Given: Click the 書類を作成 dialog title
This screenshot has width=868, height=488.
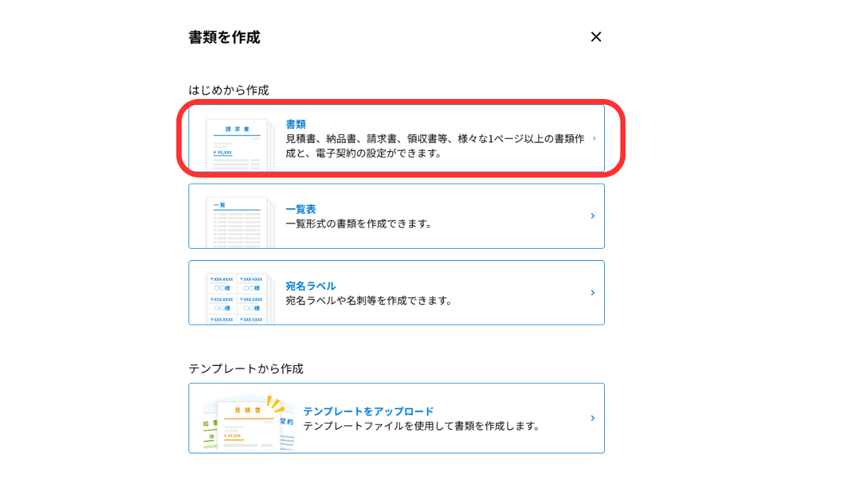Looking at the screenshot, I should 224,39.
